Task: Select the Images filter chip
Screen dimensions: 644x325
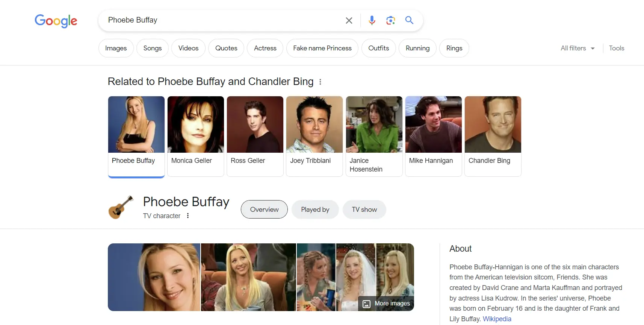Action: click(x=116, y=48)
